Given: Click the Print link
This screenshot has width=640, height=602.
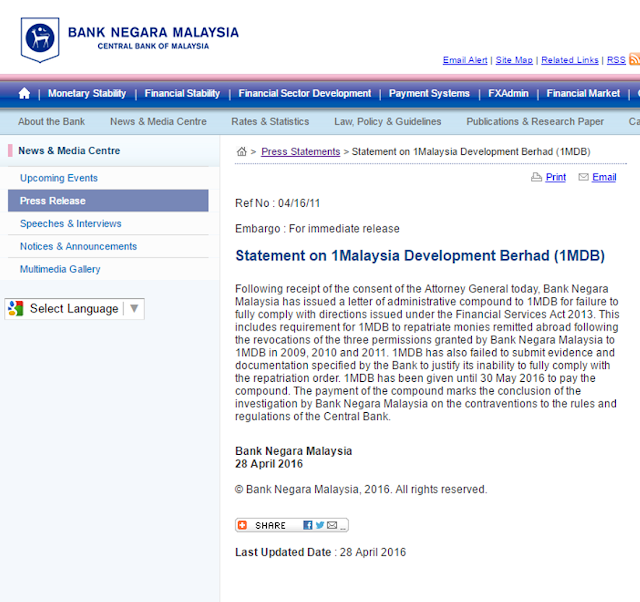Looking at the screenshot, I should (556, 177).
